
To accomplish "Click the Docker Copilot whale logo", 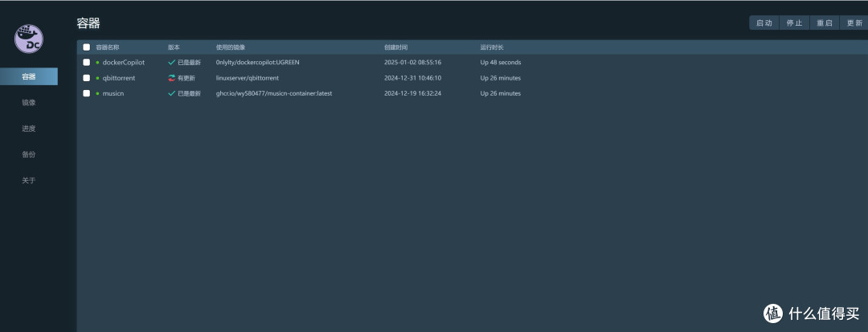I will click(x=29, y=39).
